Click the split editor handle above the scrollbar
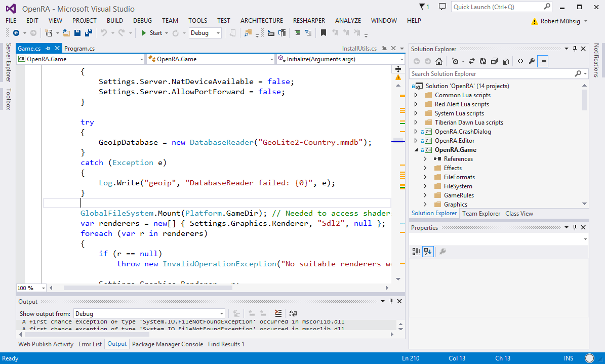 coord(398,69)
